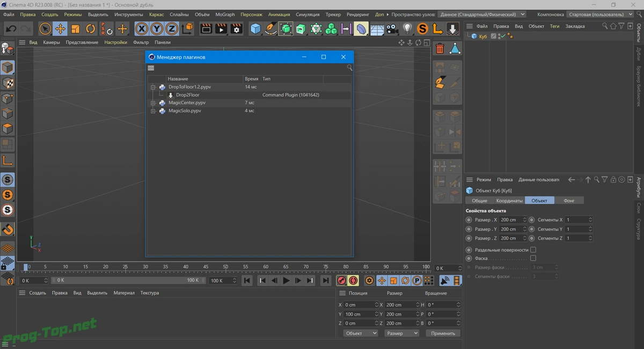This screenshot has height=349, width=644.
Task: Add a Cube primitive from the toolbar
Action: [255, 28]
